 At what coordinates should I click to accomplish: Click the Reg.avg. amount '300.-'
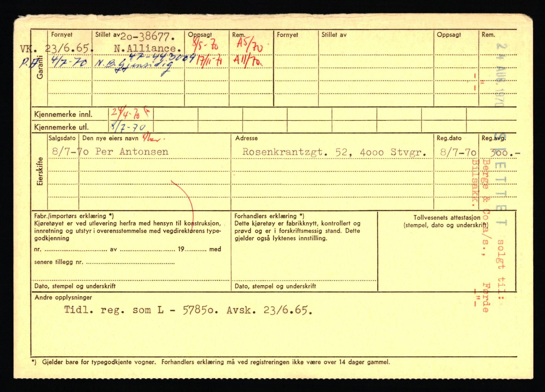tap(505, 153)
